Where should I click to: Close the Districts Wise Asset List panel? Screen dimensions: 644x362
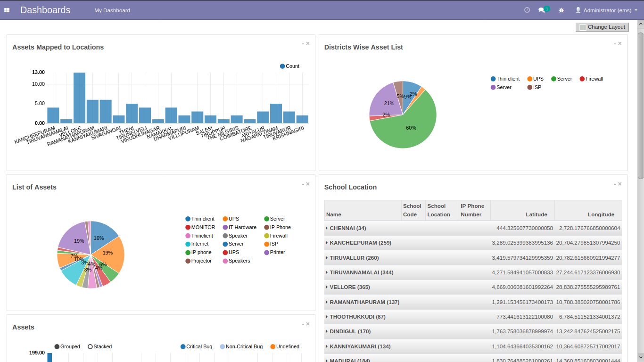pyautogui.click(x=620, y=43)
